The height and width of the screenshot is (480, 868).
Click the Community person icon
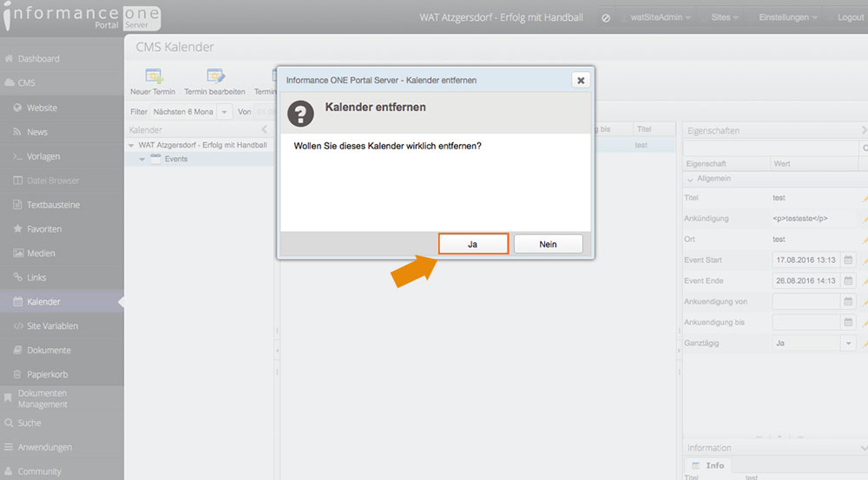(x=9, y=471)
